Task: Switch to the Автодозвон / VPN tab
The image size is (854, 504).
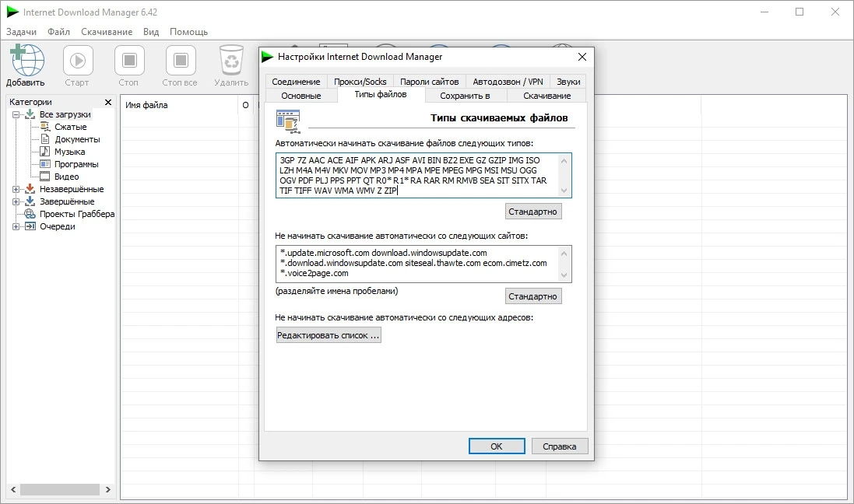Action: click(x=508, y=82)
